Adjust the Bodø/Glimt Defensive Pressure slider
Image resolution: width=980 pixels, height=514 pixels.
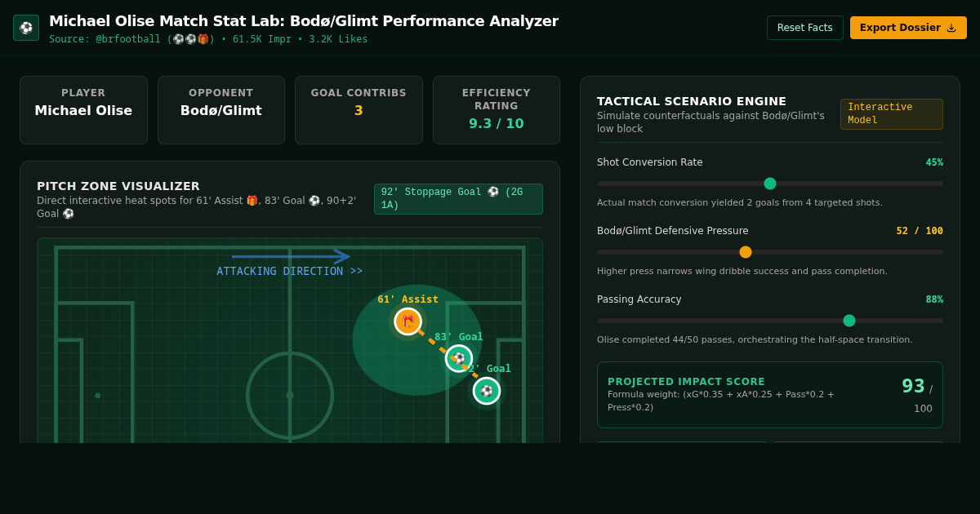pos(770,252)
